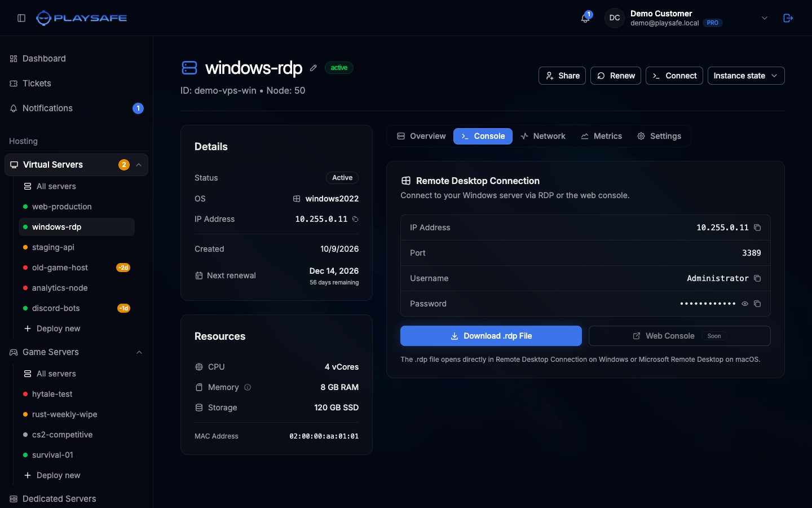The width and height of the screenshot is (812, 508).
Task: Reveal password with the eye icon
Action: point(745,304)
